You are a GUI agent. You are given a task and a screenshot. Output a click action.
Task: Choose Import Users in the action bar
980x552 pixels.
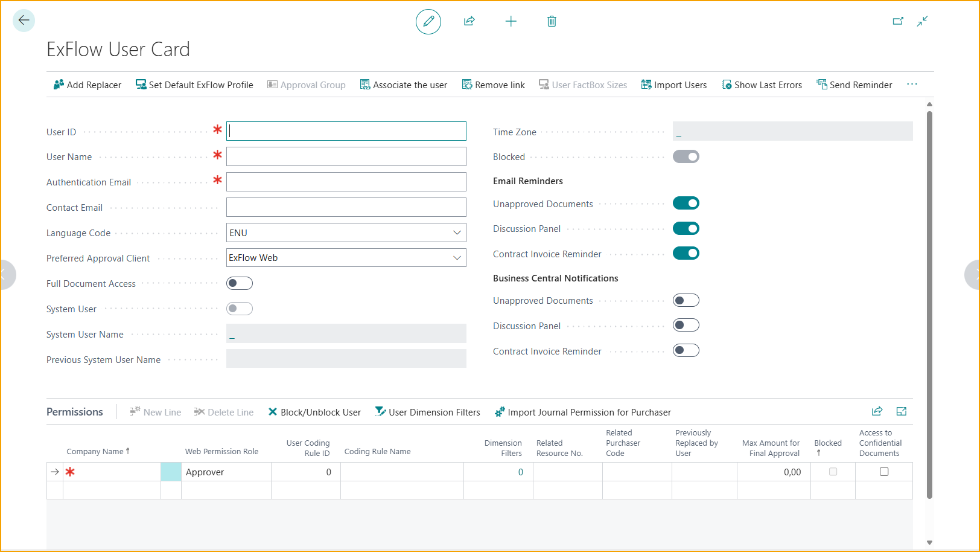click(674, 85)
